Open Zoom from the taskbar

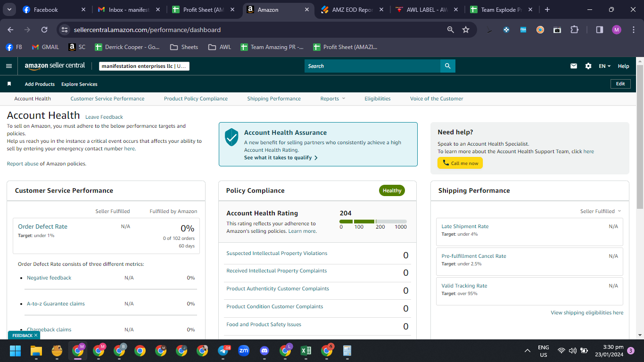pyautogui.click(x=244, y=351)
